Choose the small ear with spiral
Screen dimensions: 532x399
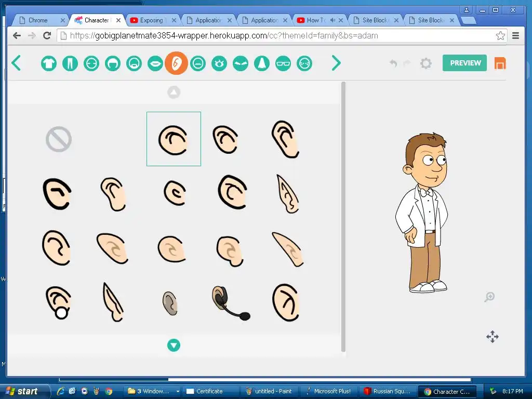pos(175,193)
